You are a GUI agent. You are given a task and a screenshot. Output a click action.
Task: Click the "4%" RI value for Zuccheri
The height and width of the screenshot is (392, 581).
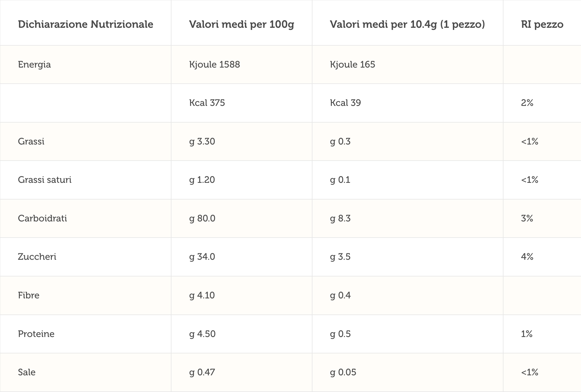pyautogui.click(x=527, y=257)
